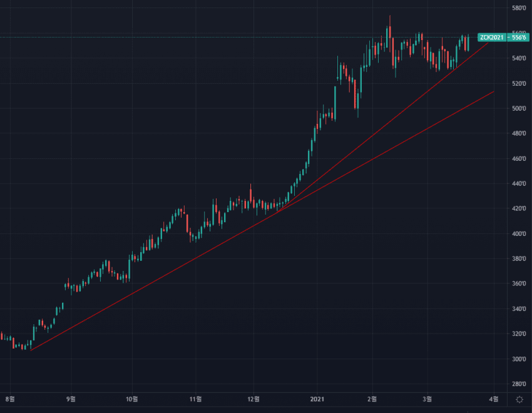Click the 380'0 price axis label
The image size is (532, 413).
[x=519, y=258]
